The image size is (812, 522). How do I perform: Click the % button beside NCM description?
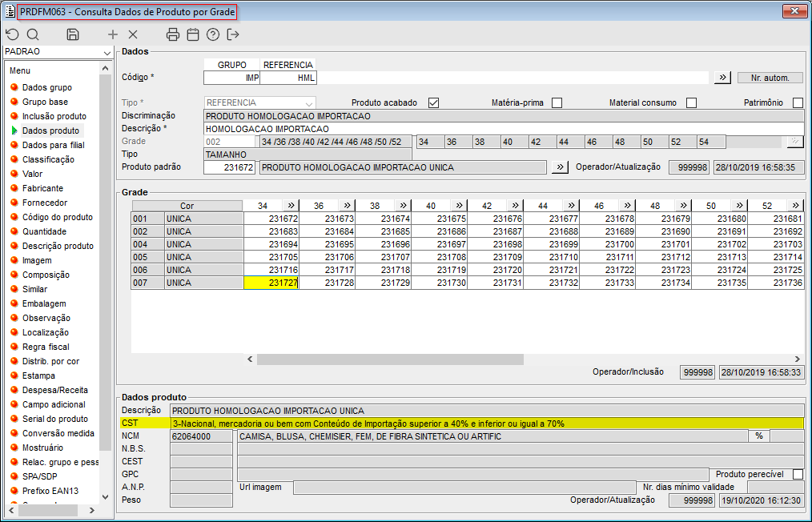tap(758, 436)
